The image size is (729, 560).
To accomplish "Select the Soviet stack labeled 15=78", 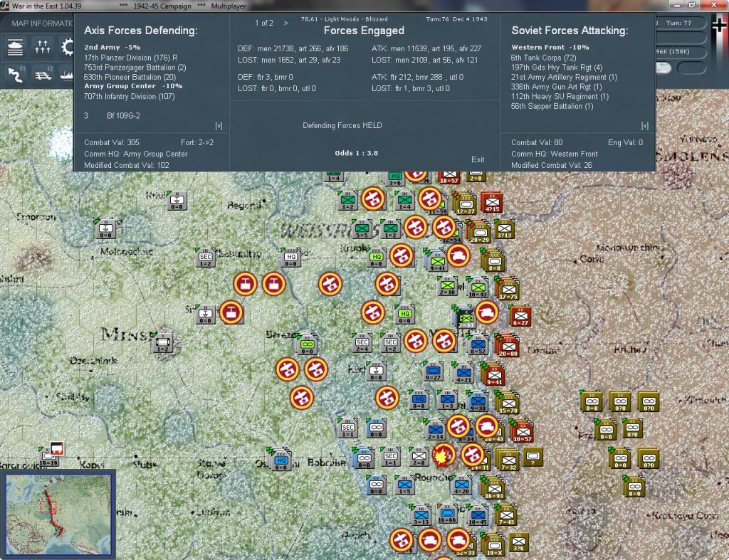I will pos(508,403).
